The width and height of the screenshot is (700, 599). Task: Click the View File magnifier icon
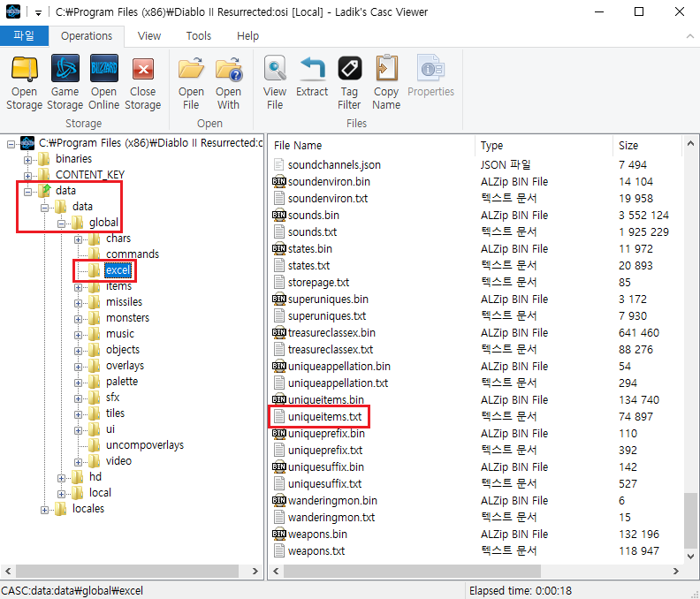(275, 69)
